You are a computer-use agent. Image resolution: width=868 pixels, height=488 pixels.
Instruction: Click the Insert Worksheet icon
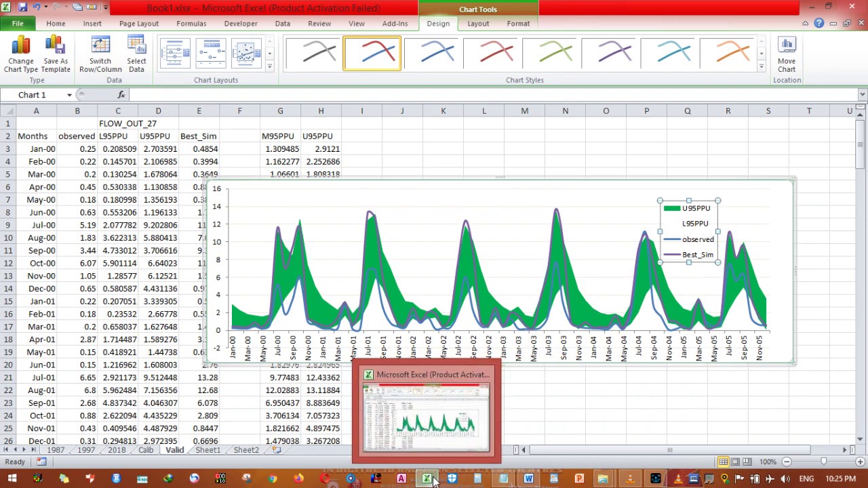click(276, 451)
